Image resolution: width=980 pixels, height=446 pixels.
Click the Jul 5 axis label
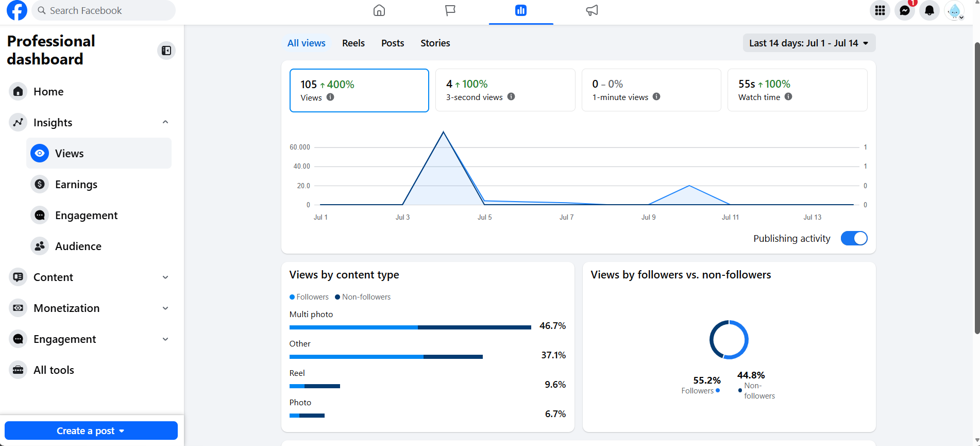(484, 217)
